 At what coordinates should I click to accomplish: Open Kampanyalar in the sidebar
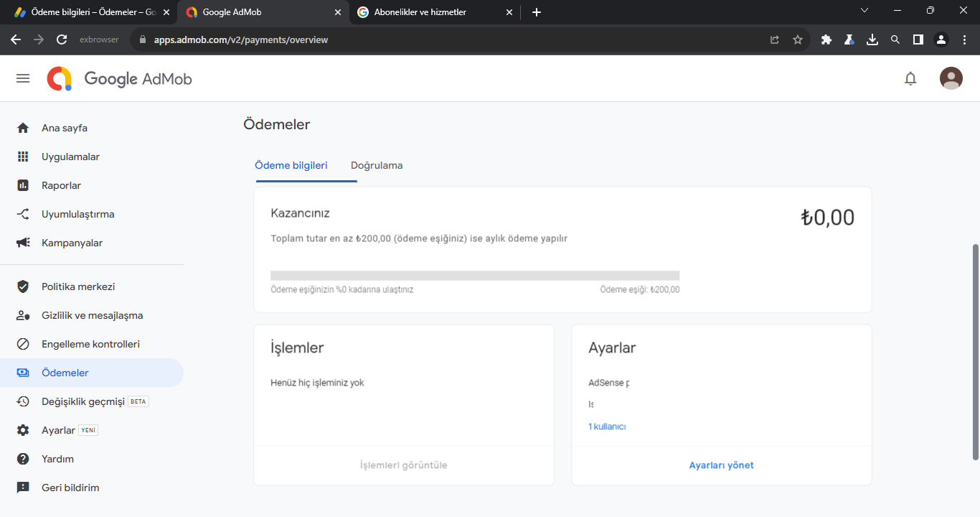(x=92, y=243)
